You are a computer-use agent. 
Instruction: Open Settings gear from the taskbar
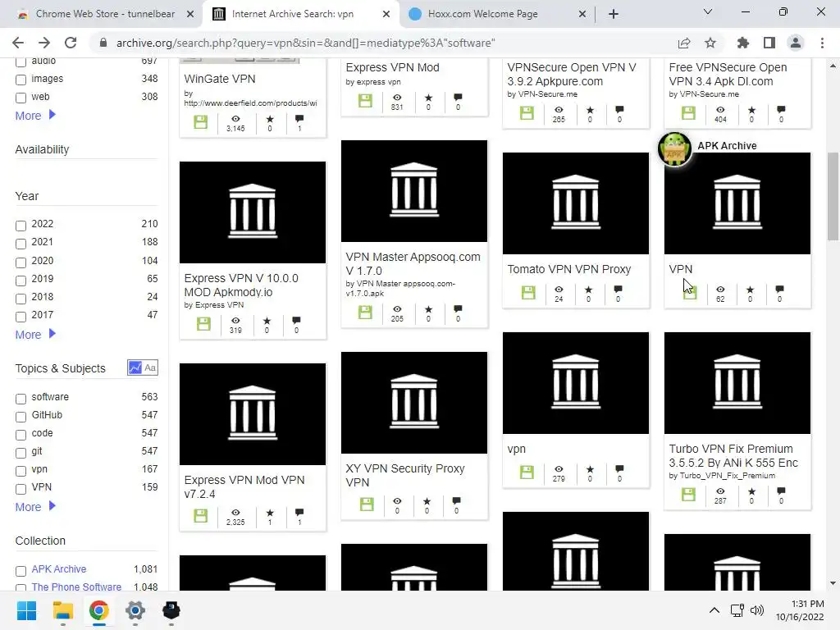[x=135, y=610]
